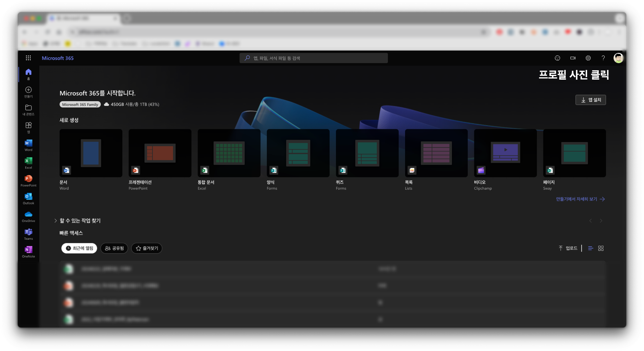This screenshot has height=351, width=644.
Task: Click the next carousel arrow
Action: 601,221
